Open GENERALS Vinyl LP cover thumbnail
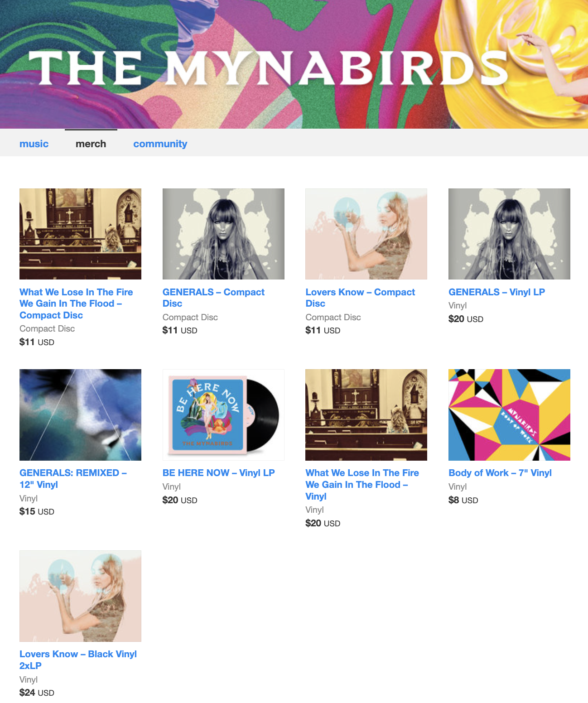This screenshot has width=588, height=703. (x=509, y=234)
